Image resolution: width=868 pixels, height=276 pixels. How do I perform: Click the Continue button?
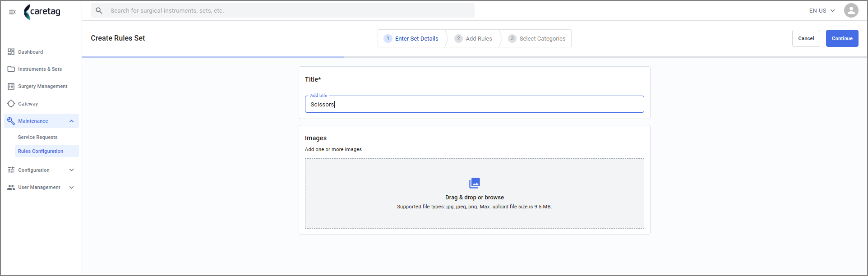click(x=842, y=38)
